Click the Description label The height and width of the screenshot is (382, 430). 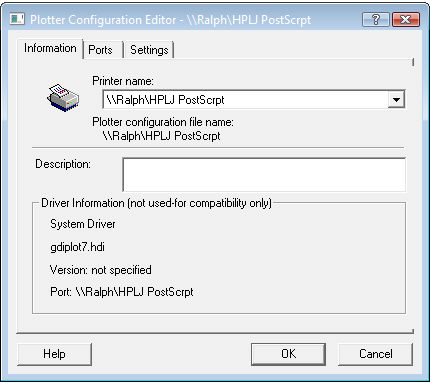pos(63,164)
